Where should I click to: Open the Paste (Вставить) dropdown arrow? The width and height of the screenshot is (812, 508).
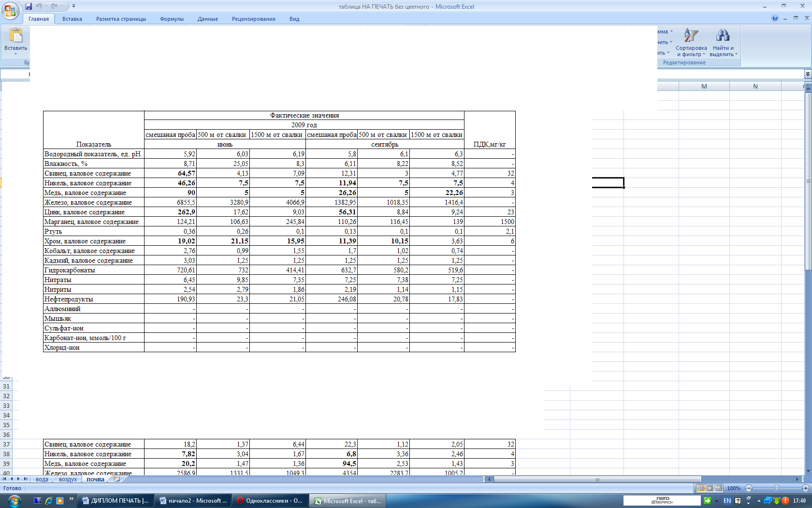[x=16, y=54]
